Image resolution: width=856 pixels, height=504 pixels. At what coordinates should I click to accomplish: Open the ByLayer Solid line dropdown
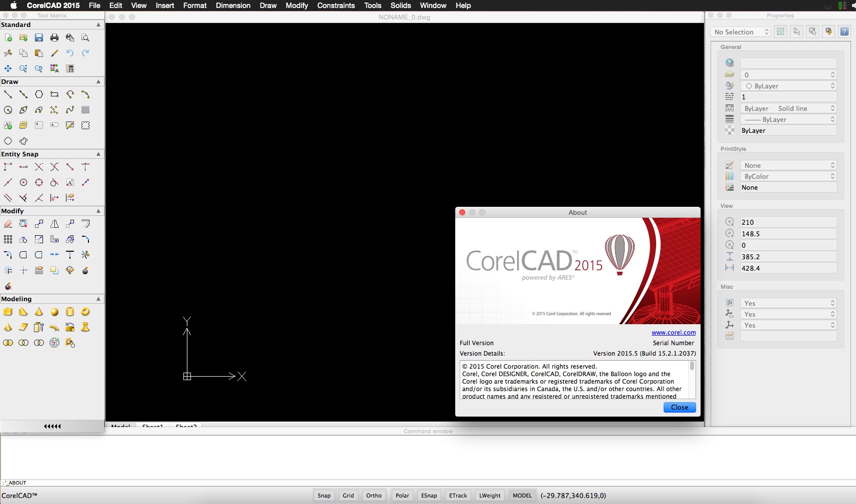789,108
